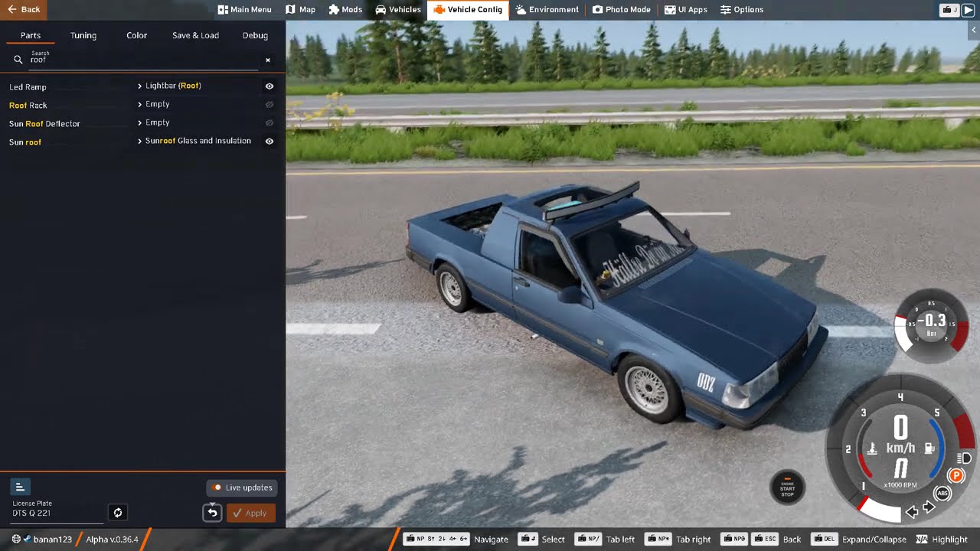Click the play/resume icon in the top-right corner

click(968, 10)
